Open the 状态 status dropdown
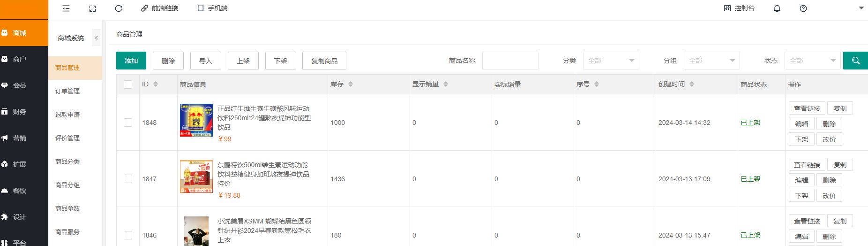 click(812, 61)
